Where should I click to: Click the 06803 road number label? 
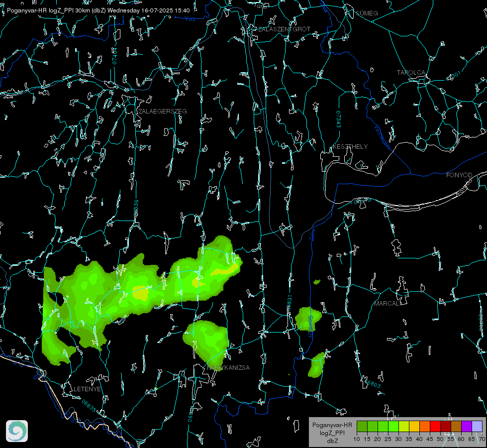[x=373, y=383]
